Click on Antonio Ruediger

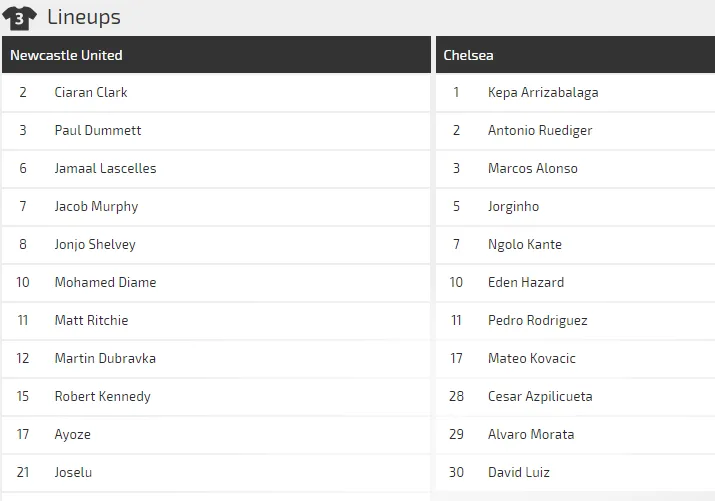(x=540, y=131)
